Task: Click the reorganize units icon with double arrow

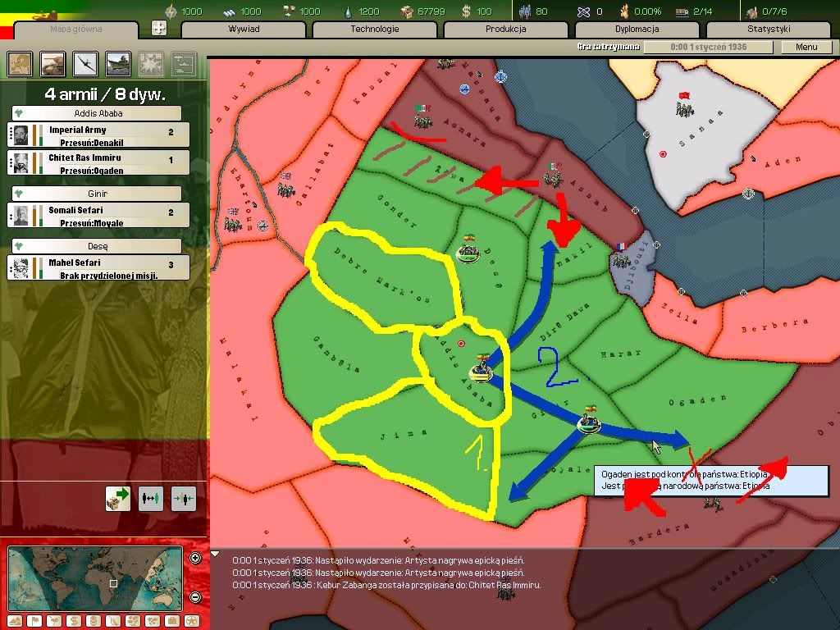Action: [x=151, y=498]
